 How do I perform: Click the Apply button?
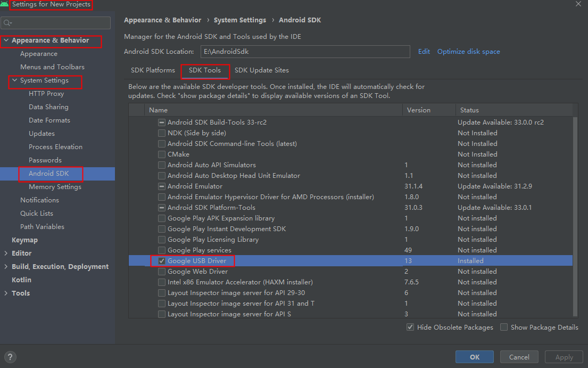click(x=564, y=357)
